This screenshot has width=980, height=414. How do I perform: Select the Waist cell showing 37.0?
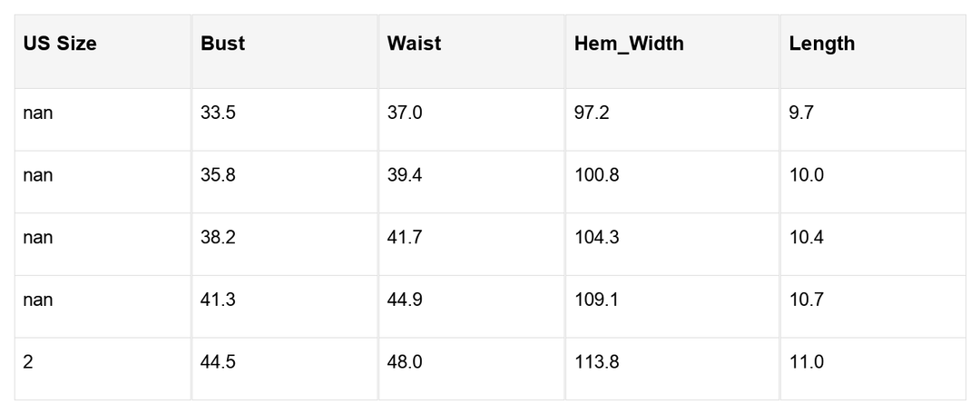(x=405, y=113)
